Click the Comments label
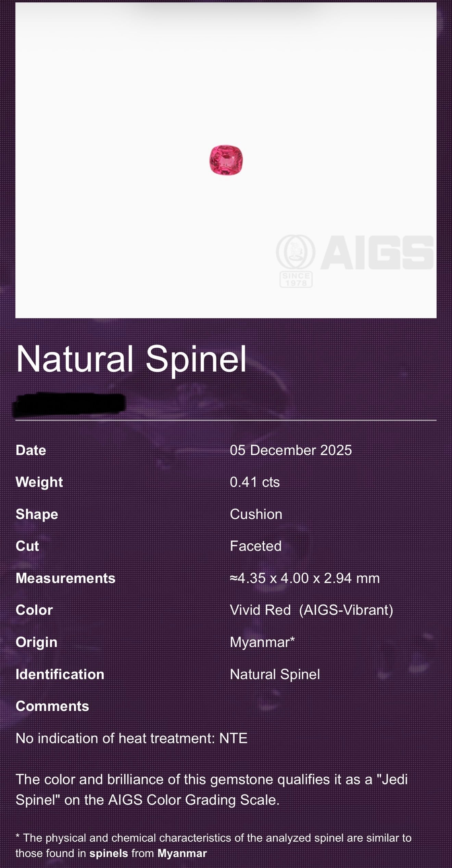452x868 pixels. click(52, 706)
